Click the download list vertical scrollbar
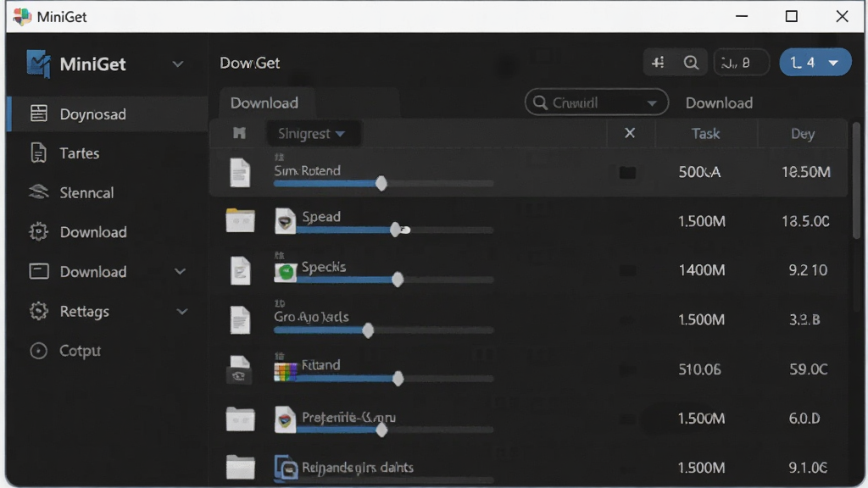This screenshot has width=868, height=488. click(856, 180)
